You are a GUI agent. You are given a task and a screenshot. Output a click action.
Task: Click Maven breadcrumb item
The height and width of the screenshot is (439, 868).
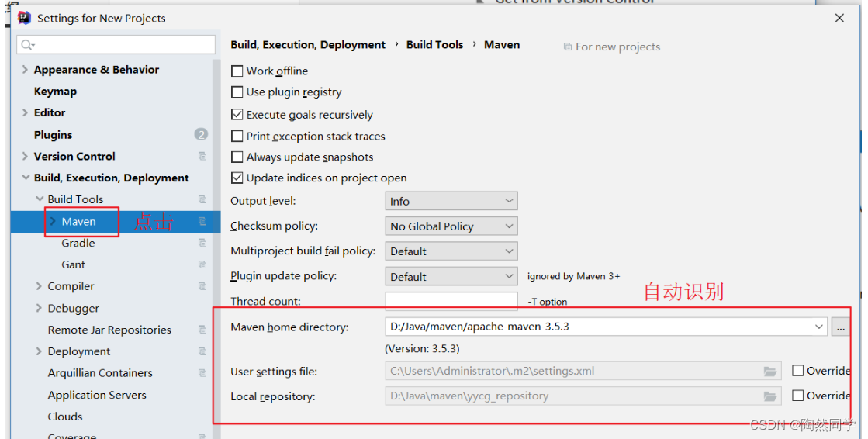coord(502,45)
